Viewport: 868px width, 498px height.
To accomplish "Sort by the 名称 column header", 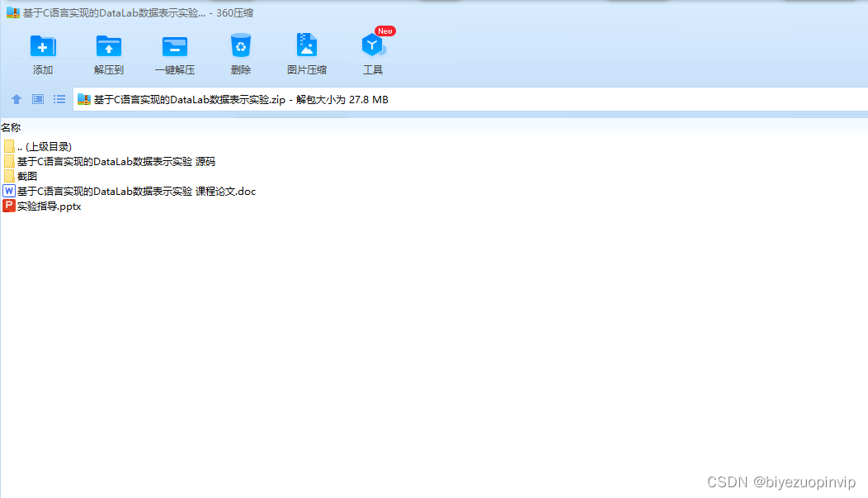I will 11,127.
